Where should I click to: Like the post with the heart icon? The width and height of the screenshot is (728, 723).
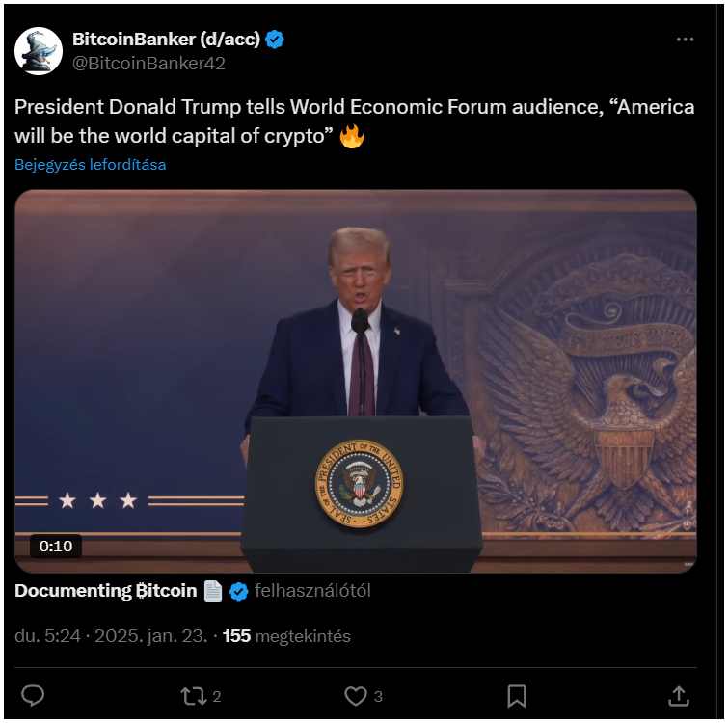tap(356, 696)
